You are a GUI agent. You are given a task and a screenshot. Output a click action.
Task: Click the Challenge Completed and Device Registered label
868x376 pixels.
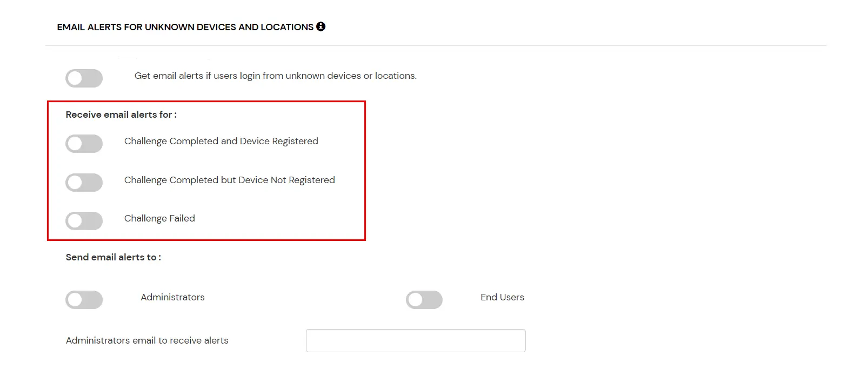tap(221, 141)
